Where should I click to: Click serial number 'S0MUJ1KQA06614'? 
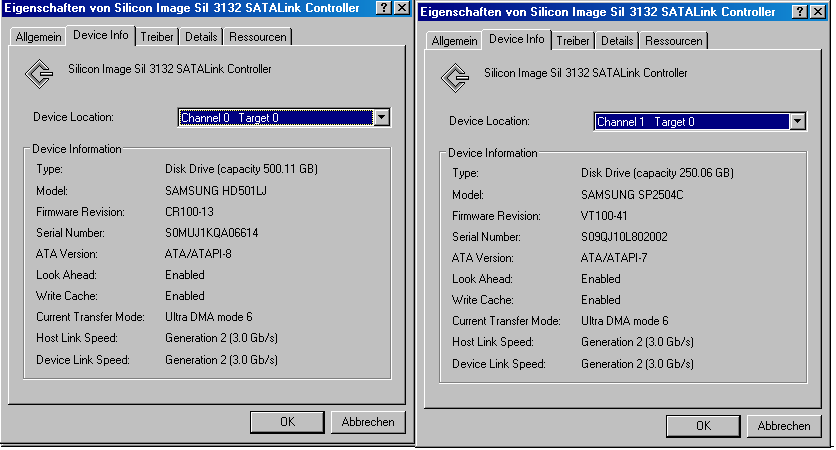click(212, 233)
